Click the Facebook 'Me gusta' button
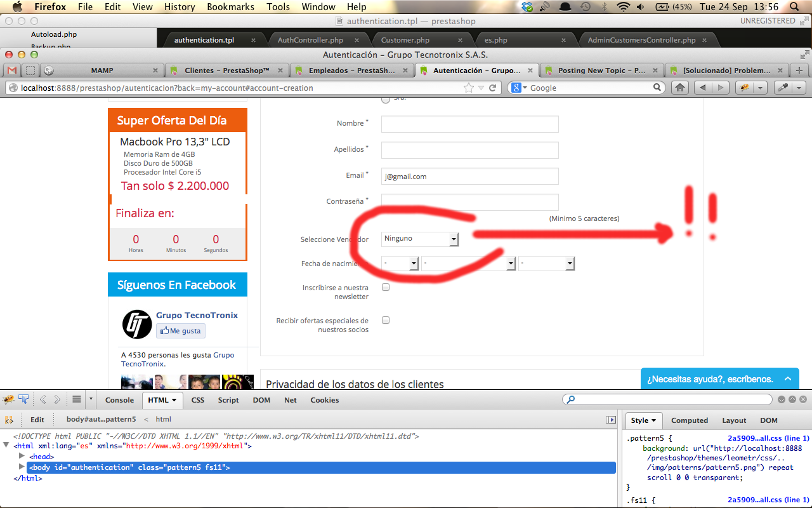 tap(181, 331)
